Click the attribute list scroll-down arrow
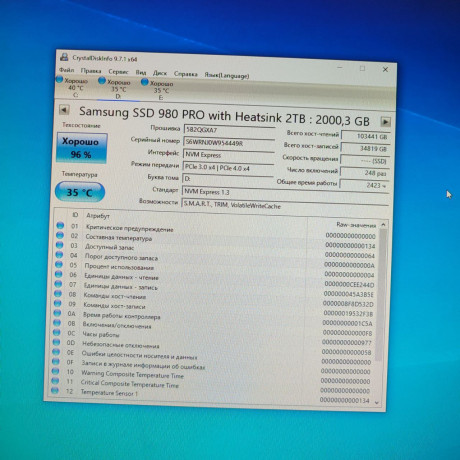The width and height of the screenshot is (460, 460). 377,403
